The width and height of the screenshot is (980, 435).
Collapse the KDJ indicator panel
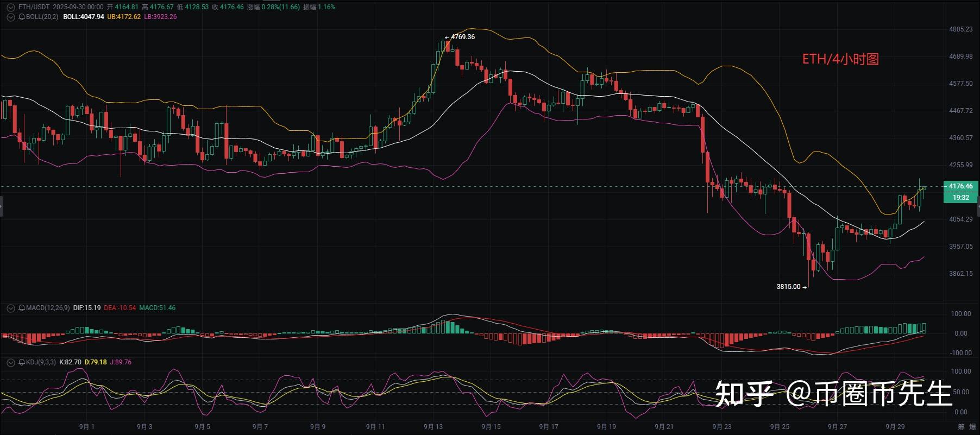coord(10,362)
